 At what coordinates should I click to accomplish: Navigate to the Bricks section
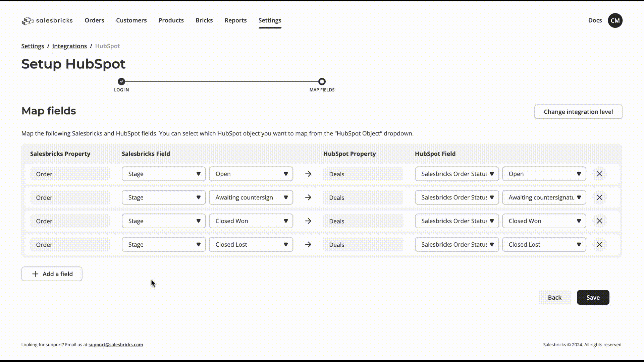pos(204,20)
